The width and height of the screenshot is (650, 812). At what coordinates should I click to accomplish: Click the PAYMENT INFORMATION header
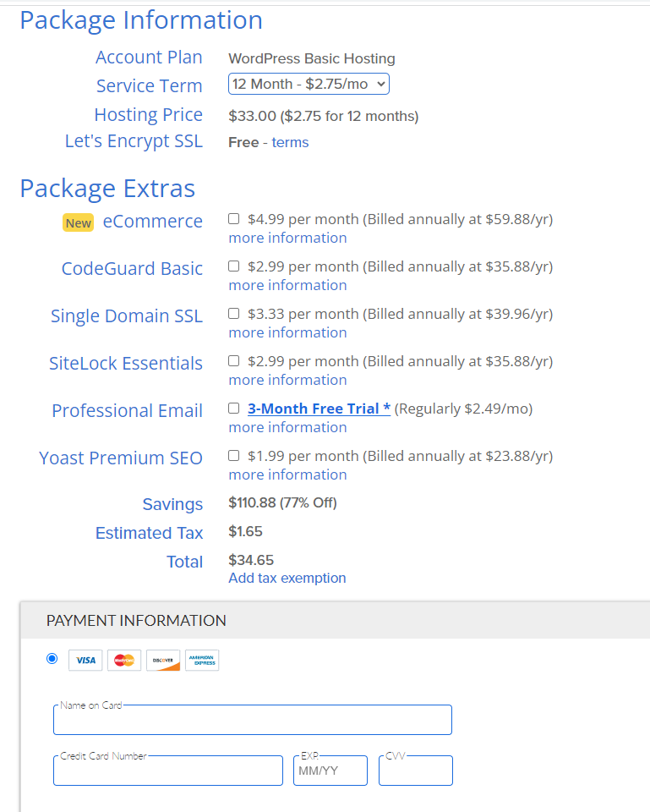tap(136, 620)
